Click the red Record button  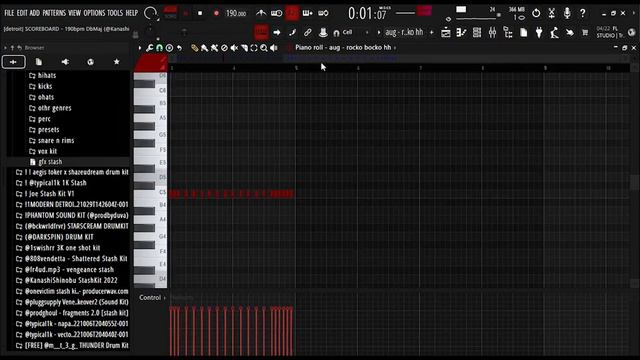(x=216, y=13)
